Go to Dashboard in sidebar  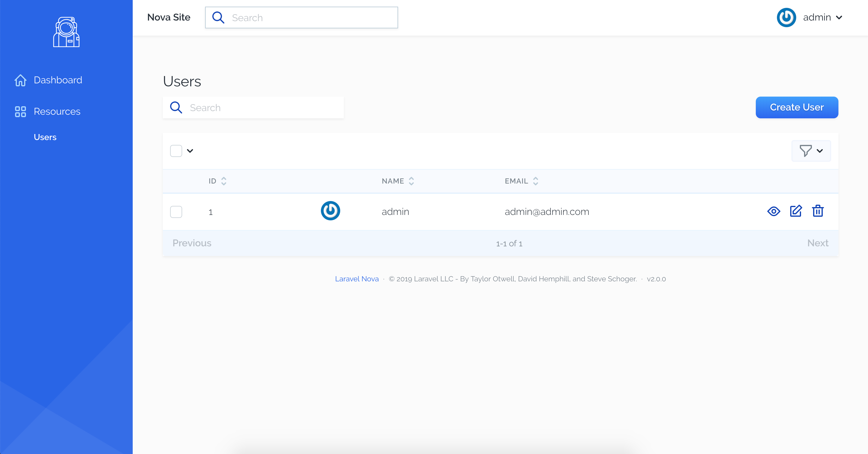(x=58, y=80)
